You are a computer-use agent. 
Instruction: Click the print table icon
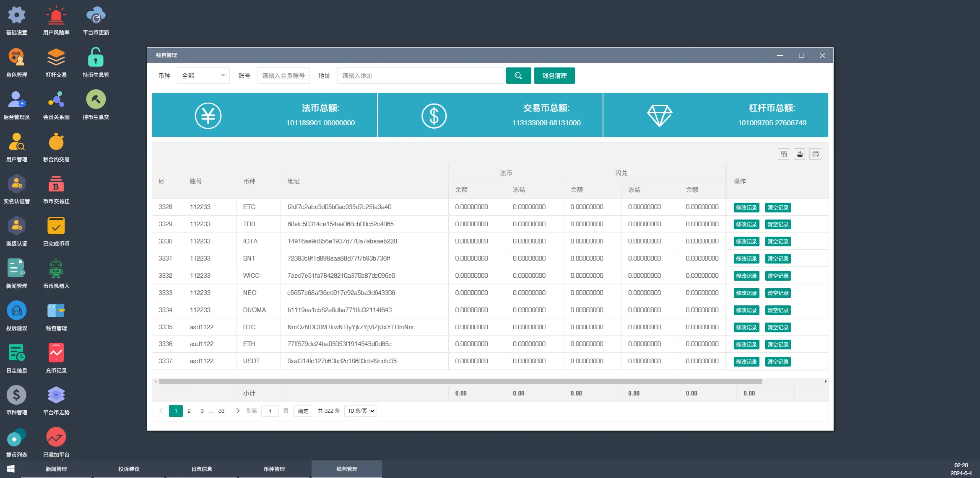(815, 154)
